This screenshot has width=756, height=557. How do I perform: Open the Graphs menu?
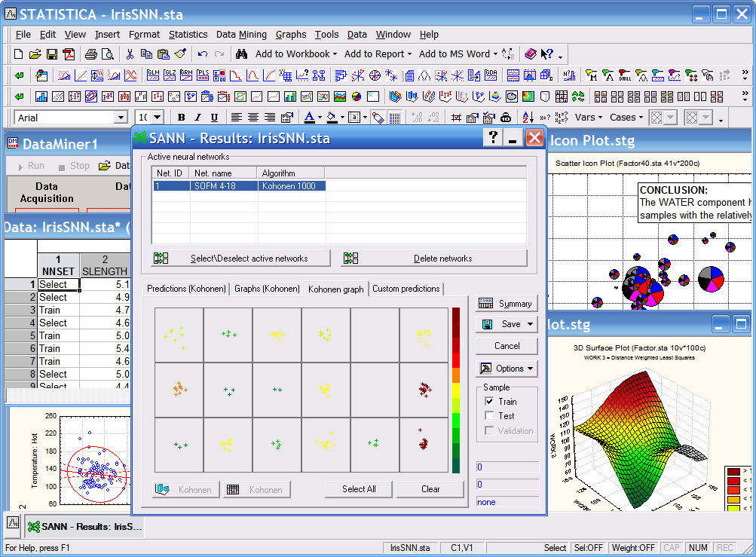[x=291, y=34]
